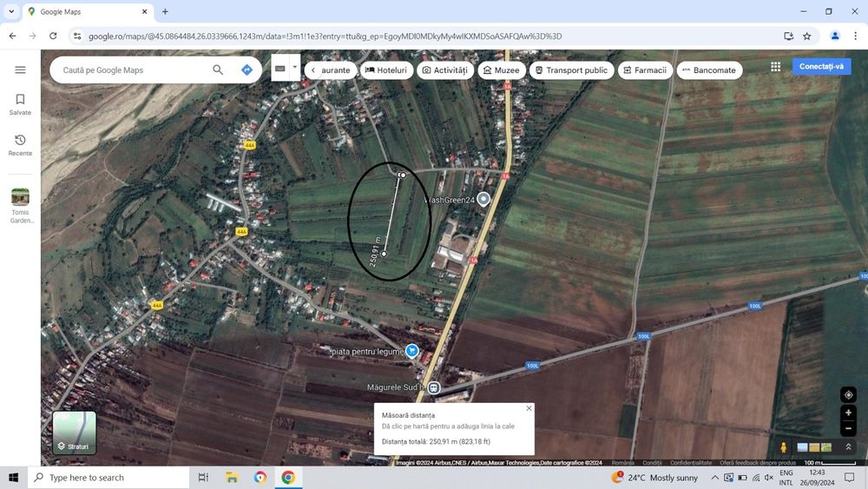Open Chrome three-dot menu
Viewport: 868px width, 489px height.
coord(855,36)
